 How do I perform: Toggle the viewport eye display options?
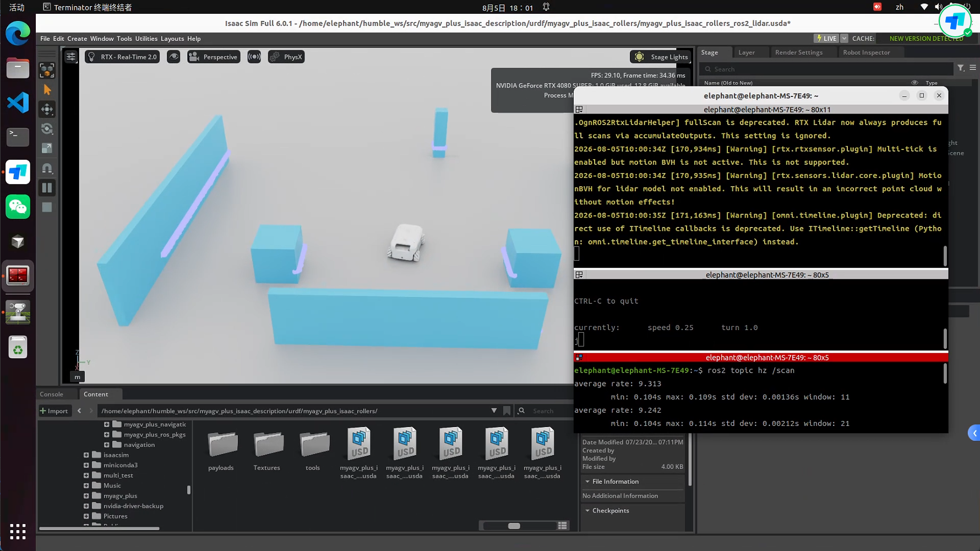(x=173, y=57)
